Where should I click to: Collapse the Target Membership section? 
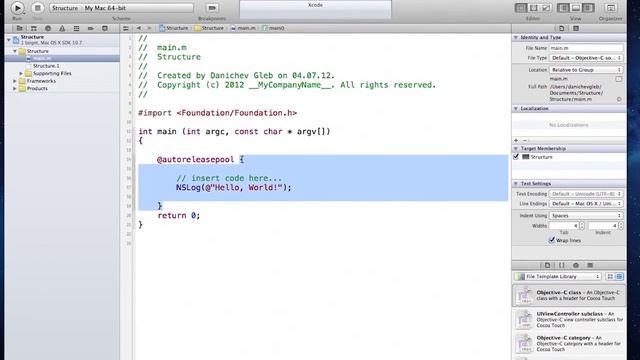516,149
